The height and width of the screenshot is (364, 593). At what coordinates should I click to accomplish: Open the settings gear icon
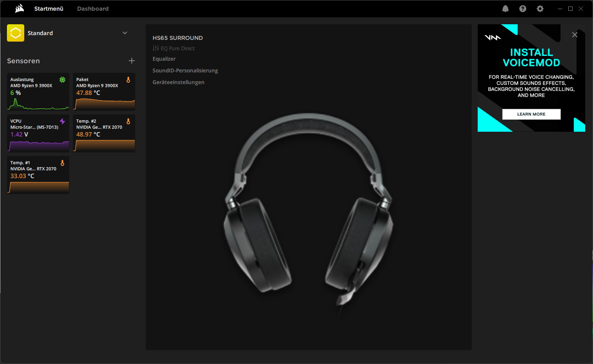[x=540, y=9]
